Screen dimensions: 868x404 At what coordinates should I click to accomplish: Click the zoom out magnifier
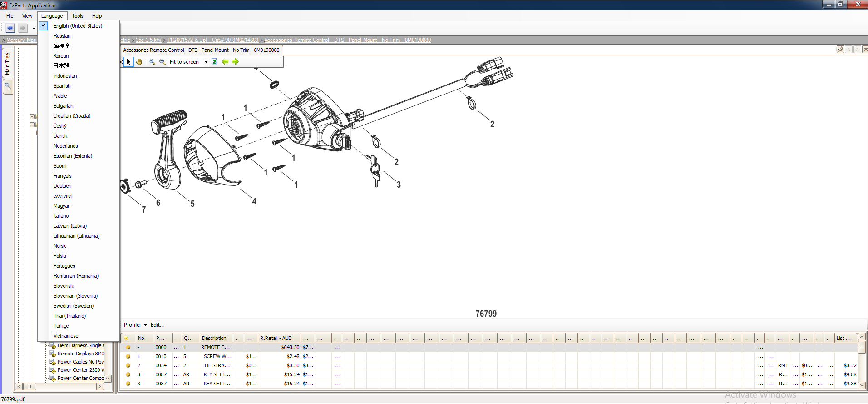(x=163, y=62)
